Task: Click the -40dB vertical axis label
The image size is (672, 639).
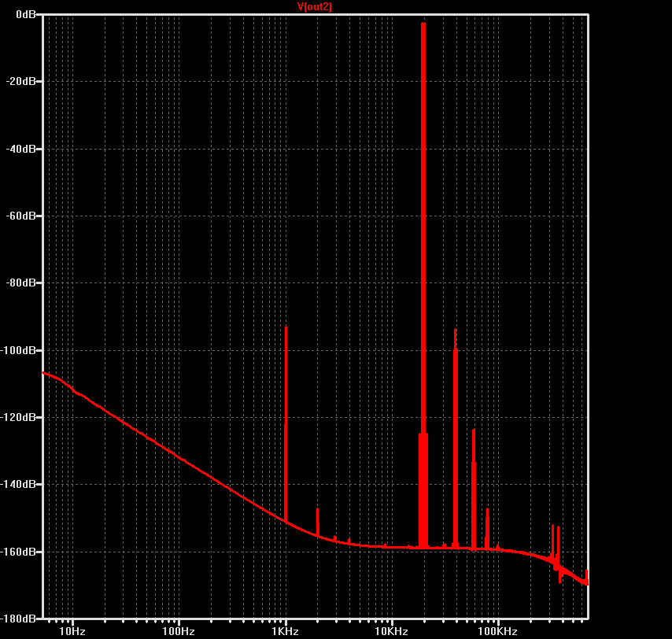Action: 20,149
